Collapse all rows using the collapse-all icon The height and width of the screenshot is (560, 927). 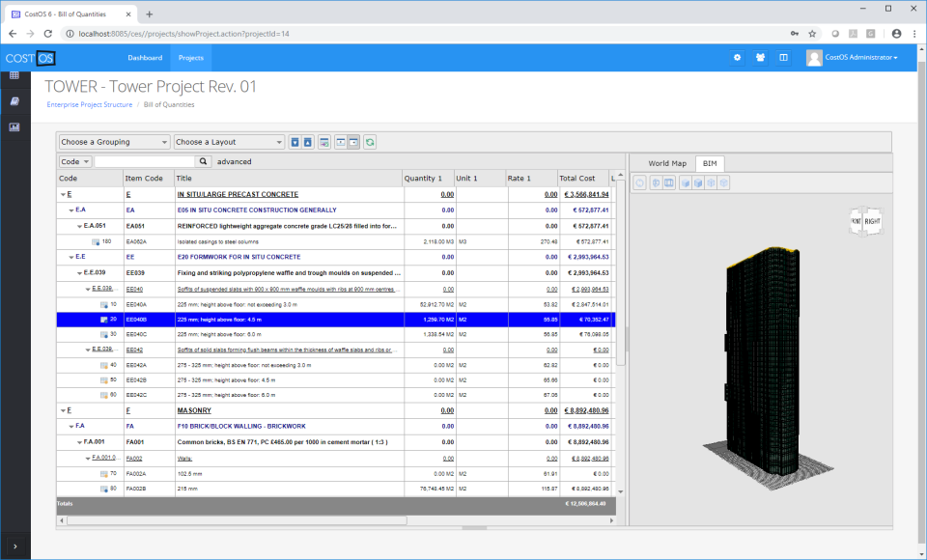pyautogui.click(x=309, y=142)
